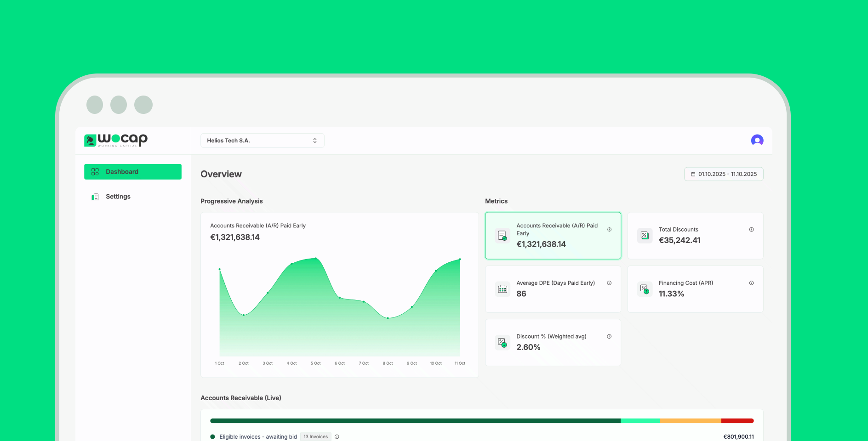The image size is (868, 441).
Task: Click the 13 Invoices badge
Action: (x=315, y=437)
